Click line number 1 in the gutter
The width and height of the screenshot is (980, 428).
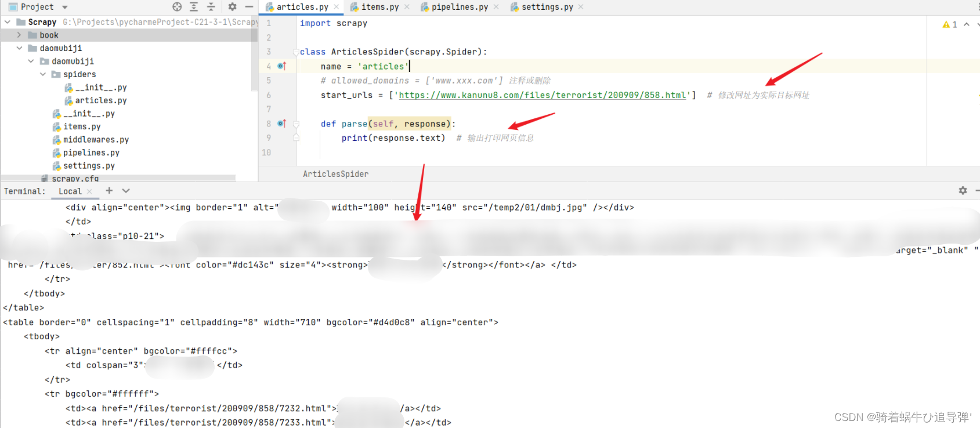tap(269, 23)
